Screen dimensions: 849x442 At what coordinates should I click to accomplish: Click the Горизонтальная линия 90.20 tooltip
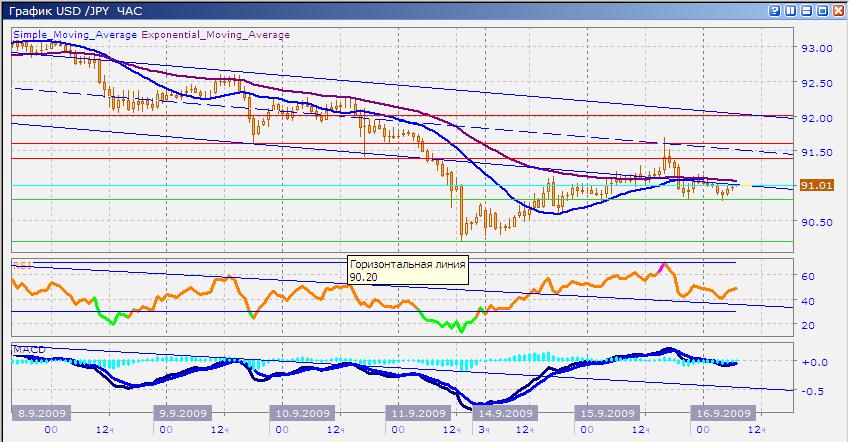tap(408, 271)
